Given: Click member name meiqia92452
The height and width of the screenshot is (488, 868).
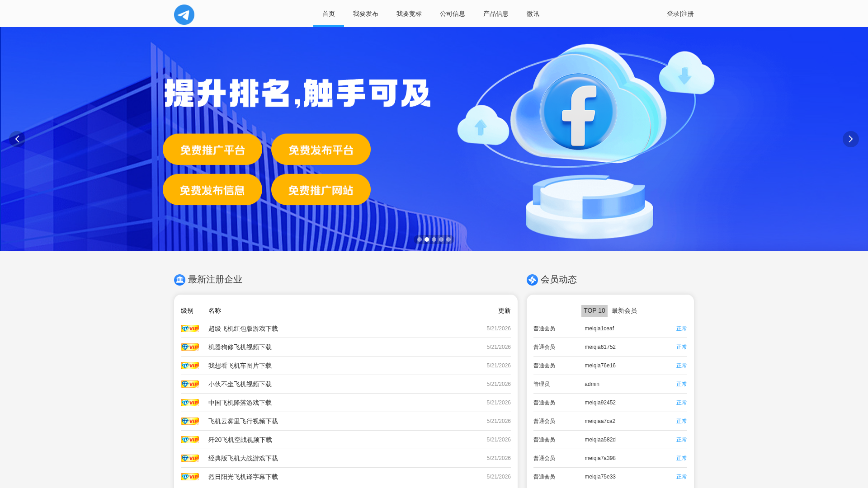Looking at the screenshot, I should point(600,403).
